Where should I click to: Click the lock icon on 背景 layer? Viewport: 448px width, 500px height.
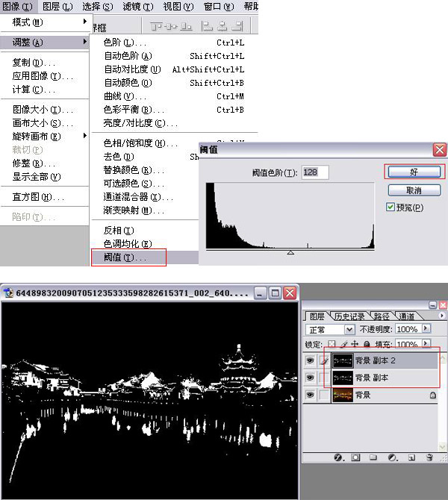point(432,396)
